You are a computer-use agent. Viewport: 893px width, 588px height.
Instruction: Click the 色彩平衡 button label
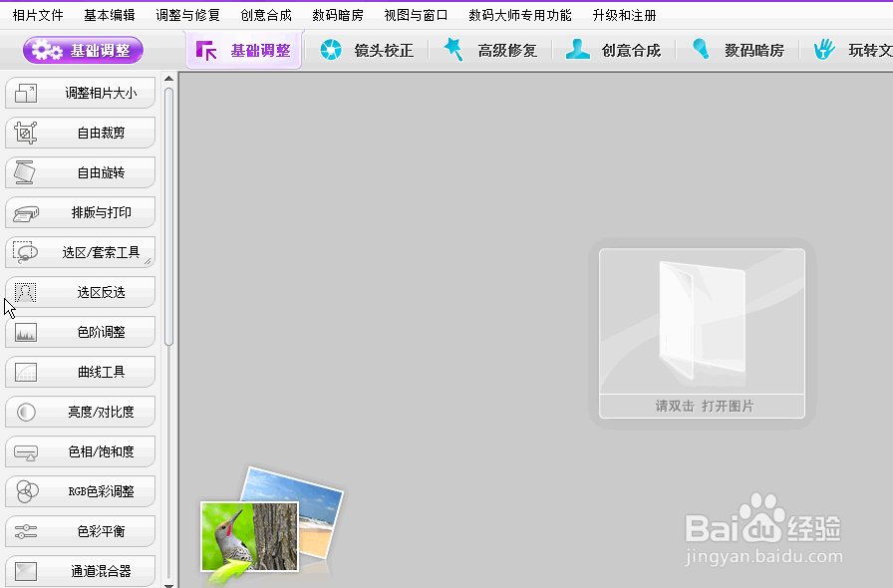tap(101, 531)
